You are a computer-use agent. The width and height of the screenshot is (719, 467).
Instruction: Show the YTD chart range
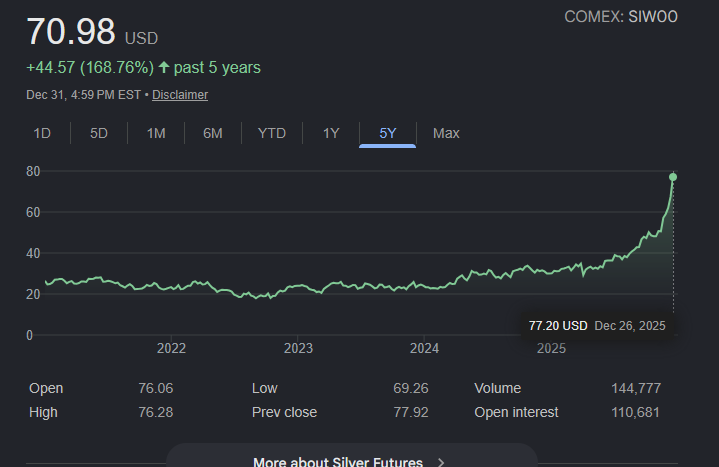click(x=272, y=133)
